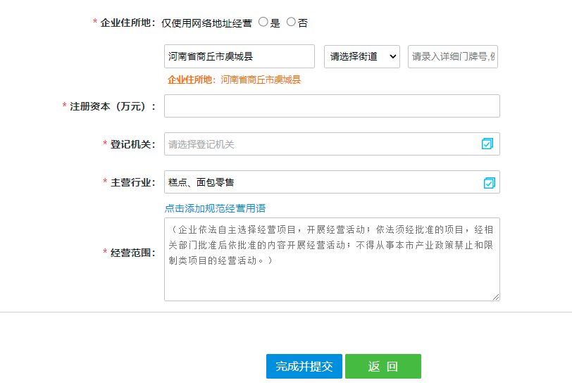Choose the 否 radio button
The width and height of the screenshot is (572, 392).
pos(291,22)
